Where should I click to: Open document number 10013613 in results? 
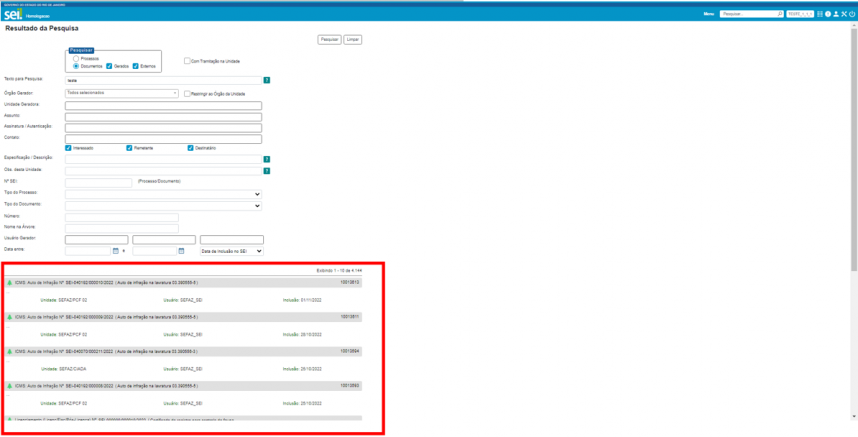coord(349,282)
